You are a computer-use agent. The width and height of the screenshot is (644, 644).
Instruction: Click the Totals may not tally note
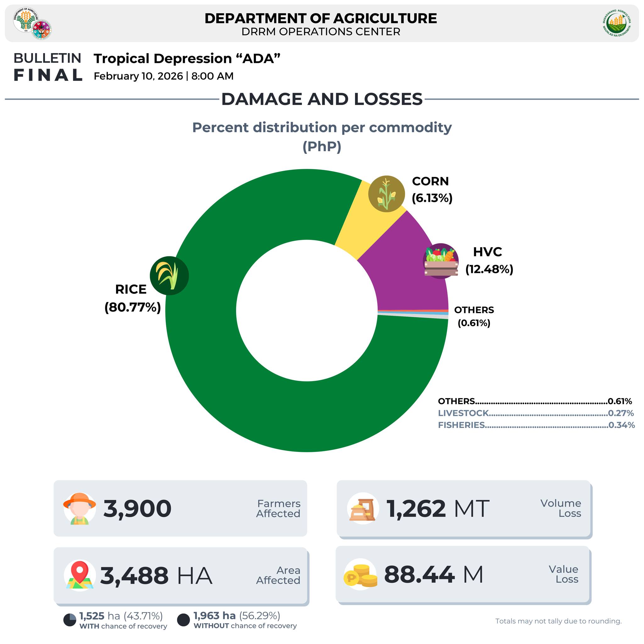click(x=558, y=621)
